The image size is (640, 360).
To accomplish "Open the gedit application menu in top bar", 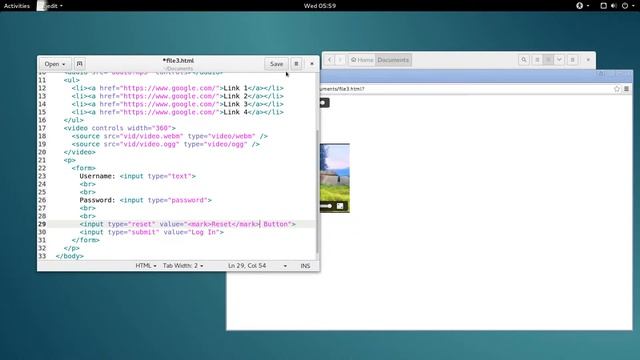I will point(51,6).
